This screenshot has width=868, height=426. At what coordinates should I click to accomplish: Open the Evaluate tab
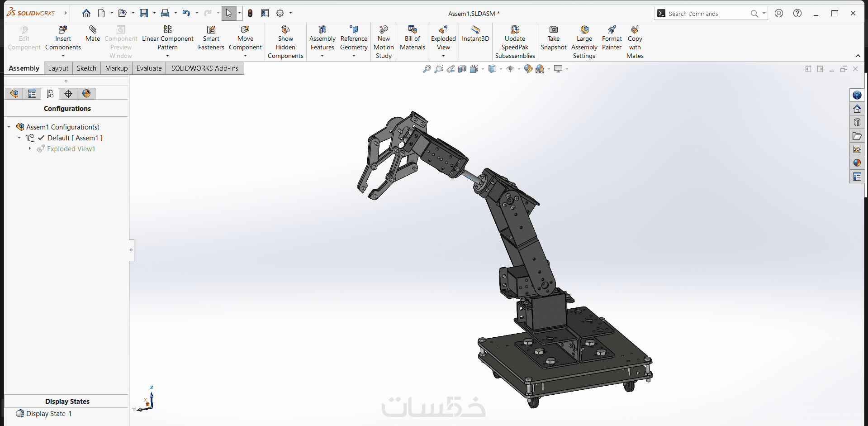pos(149,68)
